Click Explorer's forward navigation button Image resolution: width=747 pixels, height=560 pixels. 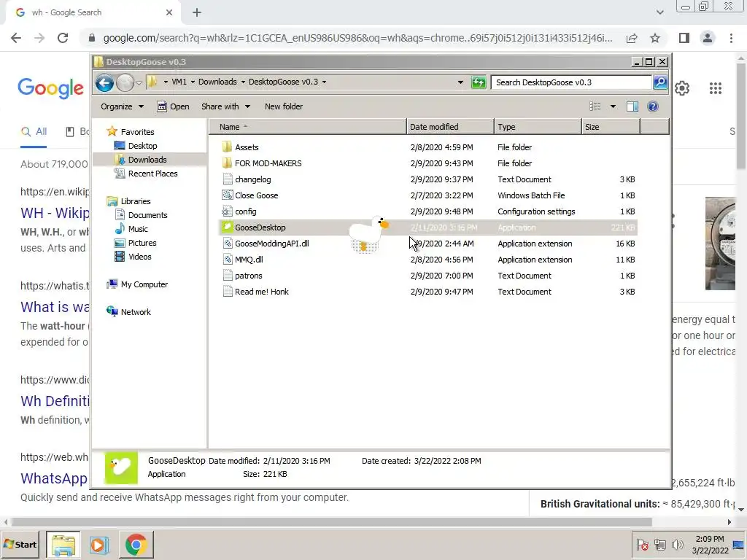[125, 83]
